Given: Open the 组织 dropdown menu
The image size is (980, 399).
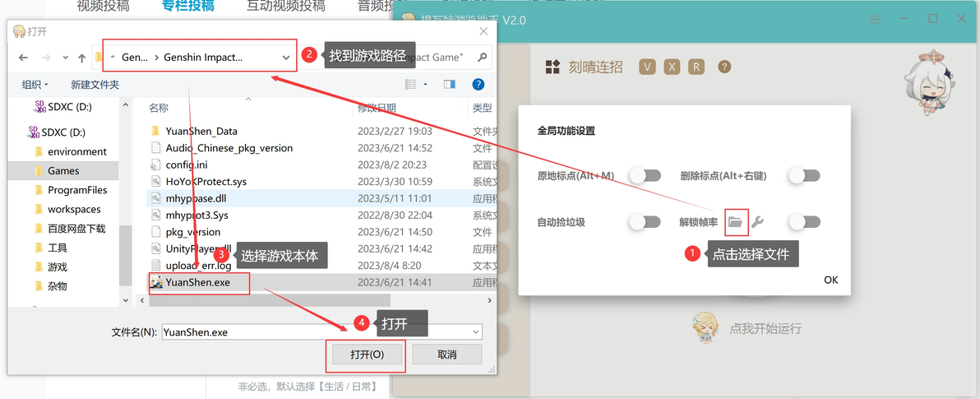Looking at the screenshot, I should 35,85.
